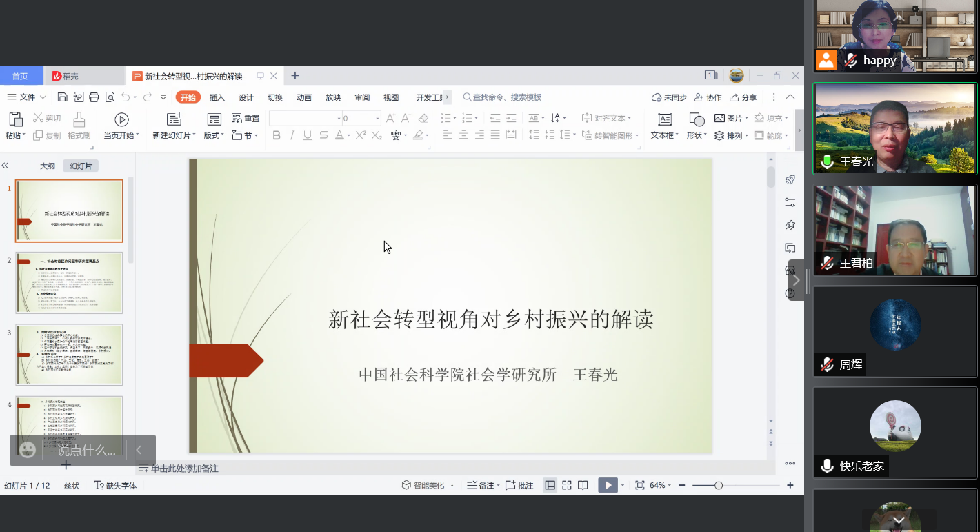Click the Print icon in quick access toolbar

click(94, 97)
